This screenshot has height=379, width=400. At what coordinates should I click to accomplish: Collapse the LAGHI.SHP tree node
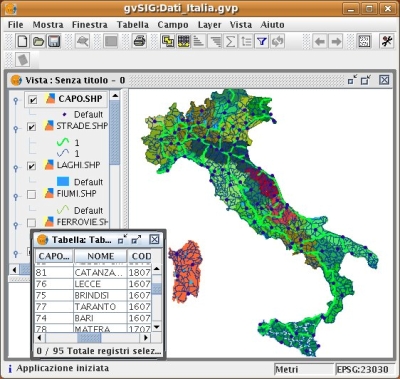pos(15,167)
